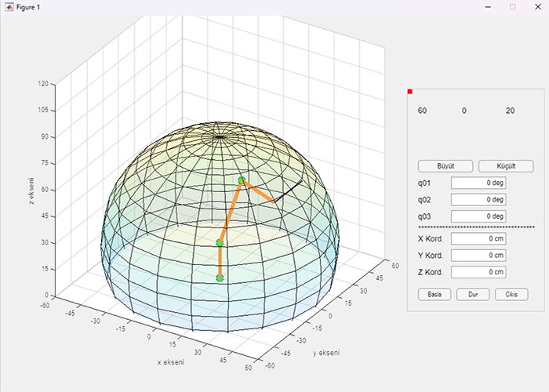Click the Küçült zoom-out button
The width and height of the screenshot is (549, 392).
pos(506,166)
